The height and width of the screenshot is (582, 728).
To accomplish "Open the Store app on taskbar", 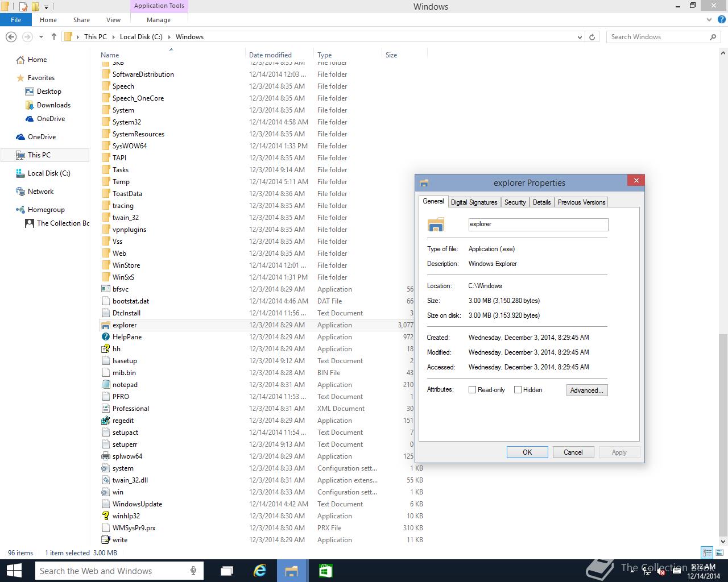I will tap(325, 571).
